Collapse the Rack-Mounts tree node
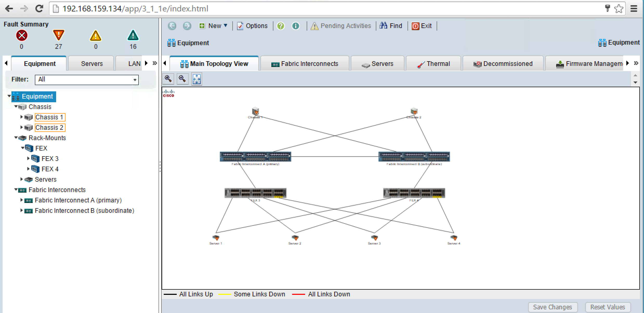The width and height of the screenshot is (644, 313). (16, 138)
